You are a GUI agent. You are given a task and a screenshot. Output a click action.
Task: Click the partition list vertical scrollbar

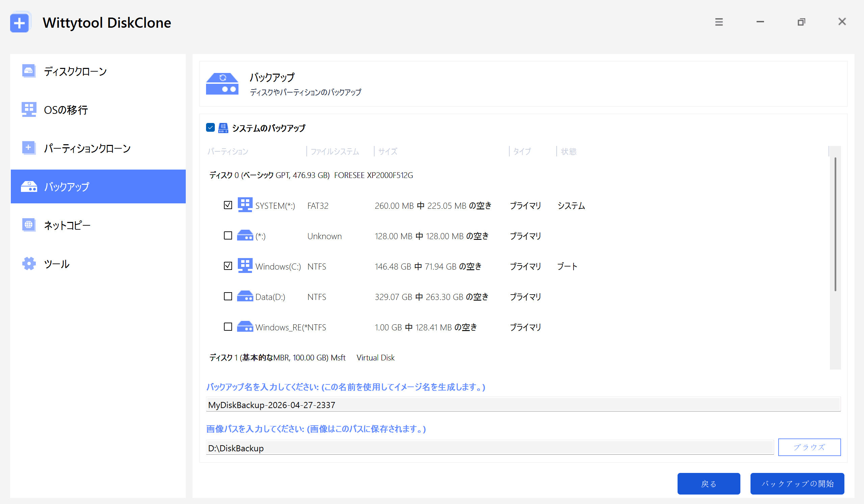point(835,225)
